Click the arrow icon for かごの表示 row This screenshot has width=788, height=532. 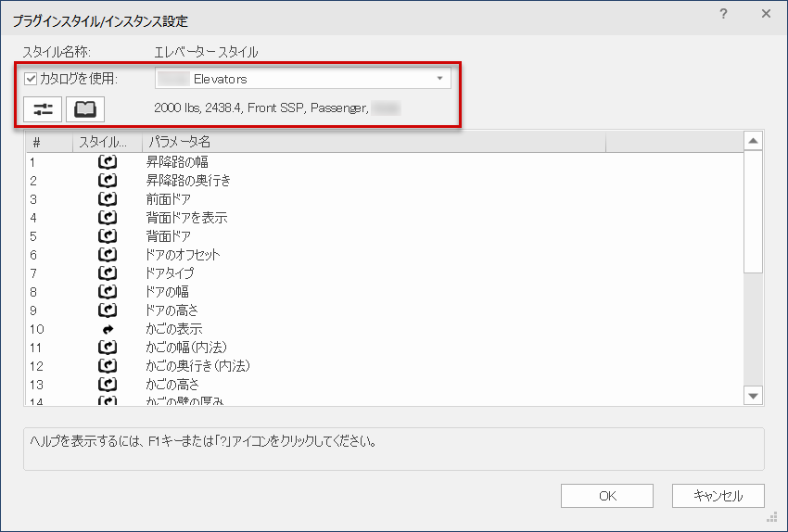click(x=108, y=329)
